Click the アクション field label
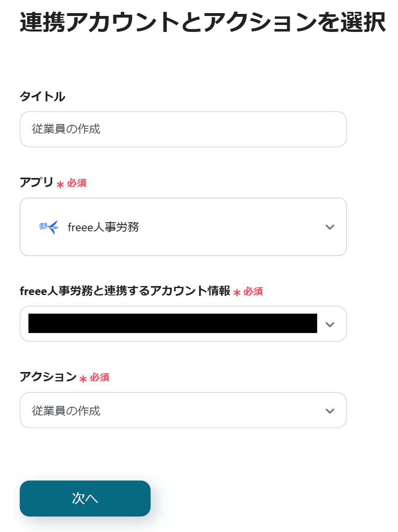Image resolution: width=398 pixels, height=532 pixels. (48, 376)
